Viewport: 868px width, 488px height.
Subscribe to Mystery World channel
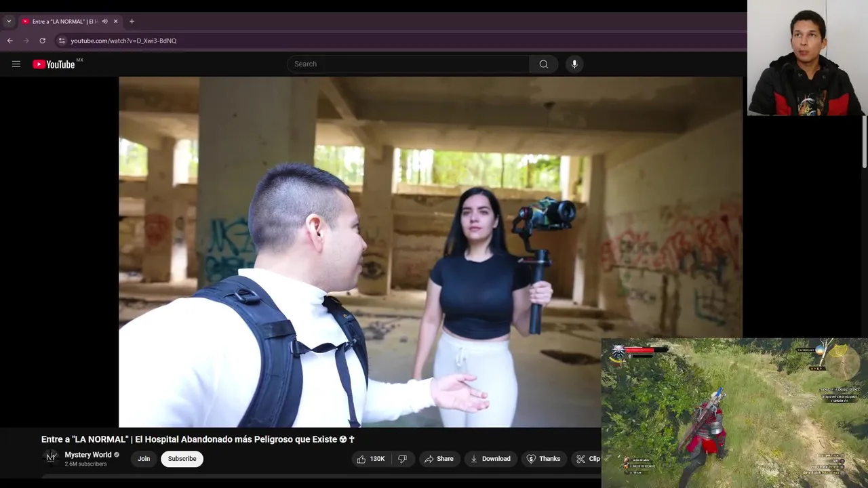pos(182,459)
